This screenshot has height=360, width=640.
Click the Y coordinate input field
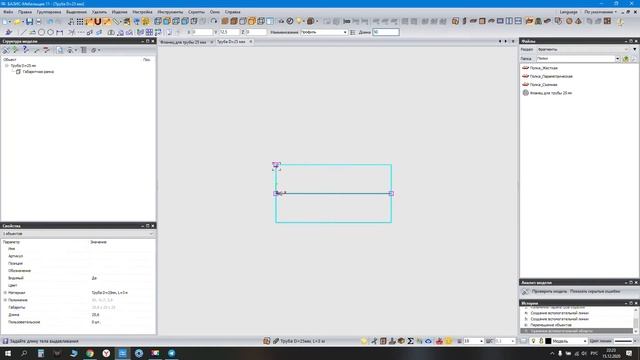point(229,32)
